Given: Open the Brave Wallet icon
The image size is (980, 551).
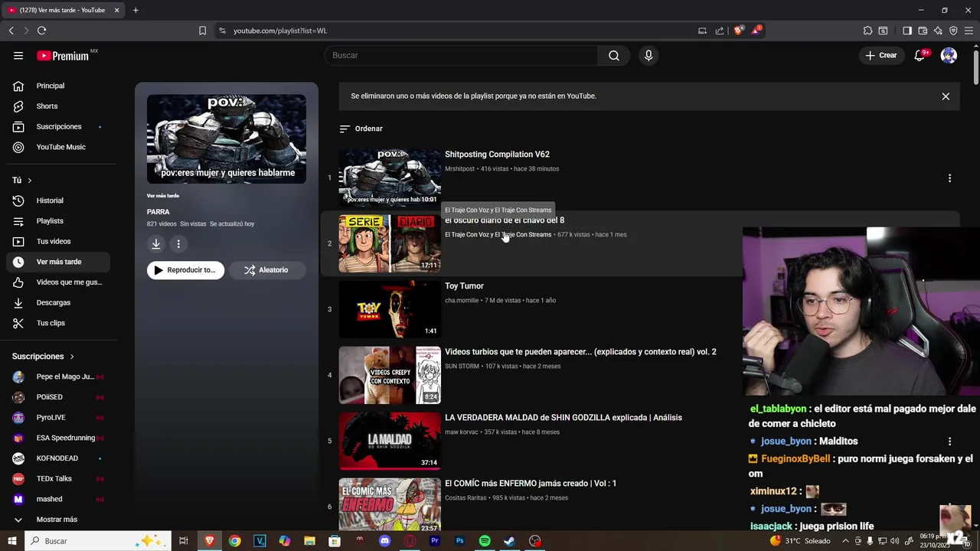Looking at the screenshot, I should pyautogui.click(x=923, y=31).
